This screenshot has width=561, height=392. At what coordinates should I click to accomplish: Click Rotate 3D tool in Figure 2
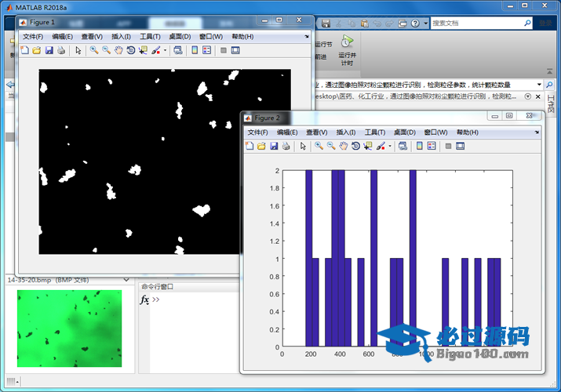click(355, 146)
